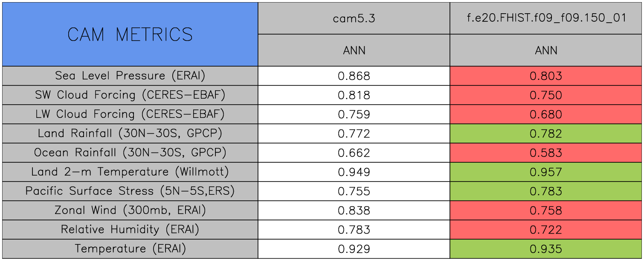Click the ANN label under f.e20.FHIST
This screenshot has width=644, height=261.
(546, 50)
